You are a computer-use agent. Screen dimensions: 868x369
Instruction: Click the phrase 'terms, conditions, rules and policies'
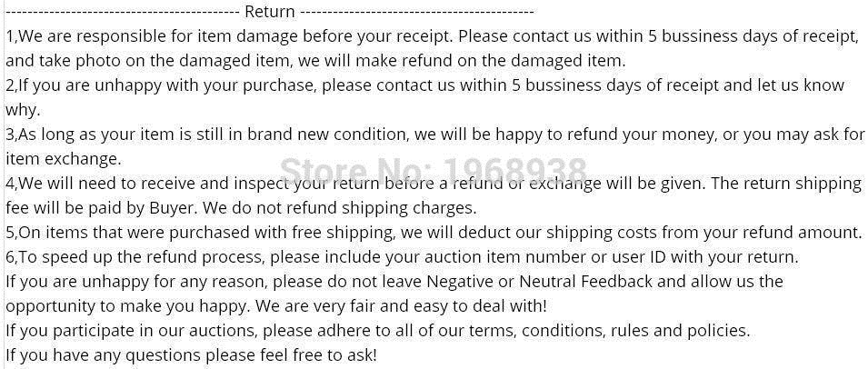(x=609, y=331)
